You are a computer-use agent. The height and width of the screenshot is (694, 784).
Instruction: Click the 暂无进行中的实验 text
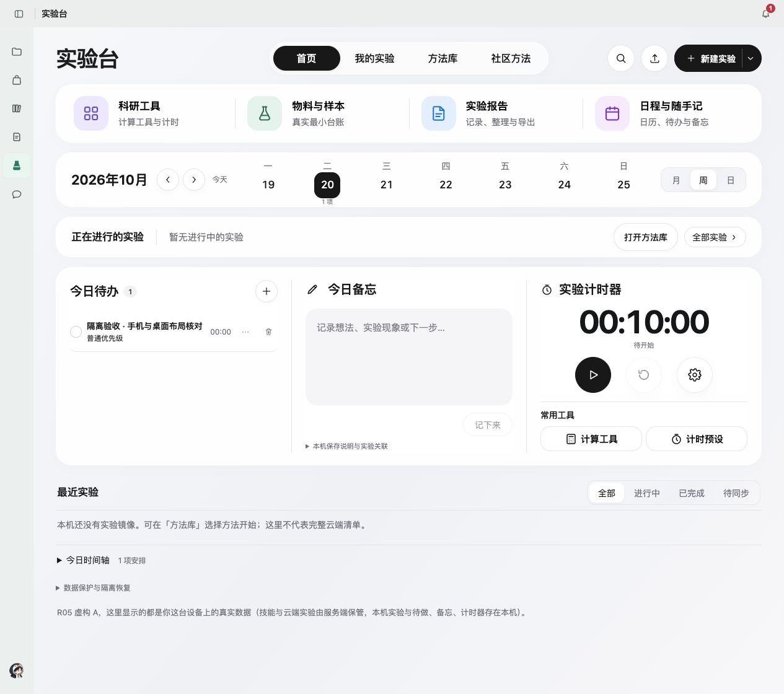pyautogui.click(x=206, y=237)
